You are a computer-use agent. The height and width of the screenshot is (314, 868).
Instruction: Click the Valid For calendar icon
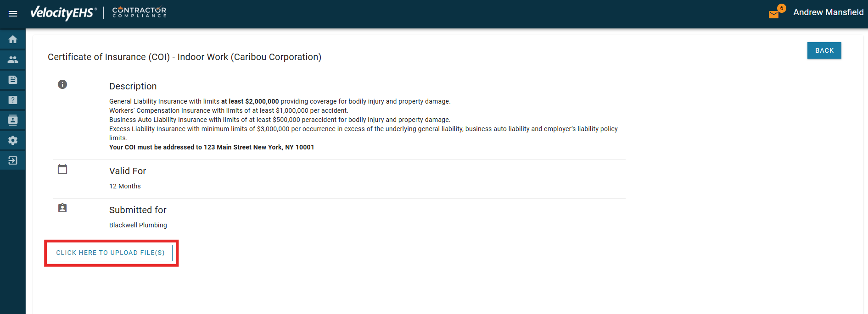[62, 169]
